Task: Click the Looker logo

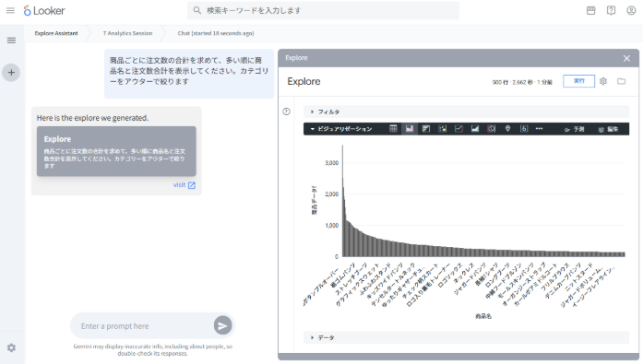Action: [44, 11]
